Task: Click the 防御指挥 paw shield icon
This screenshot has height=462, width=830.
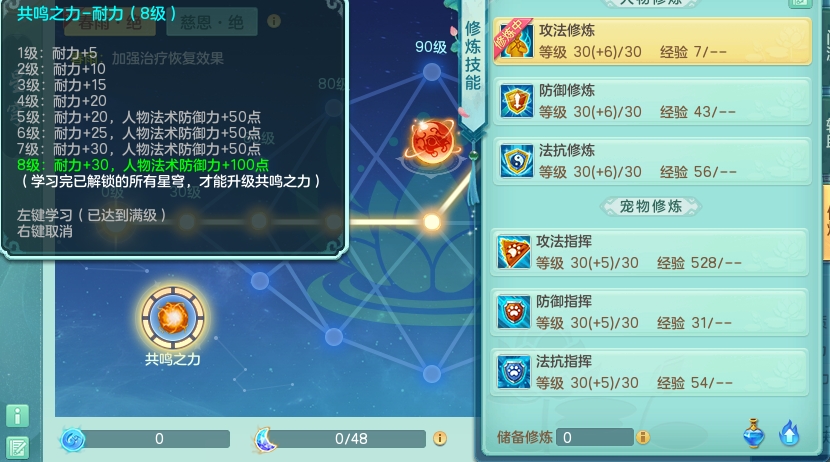Action: [513, 312]
